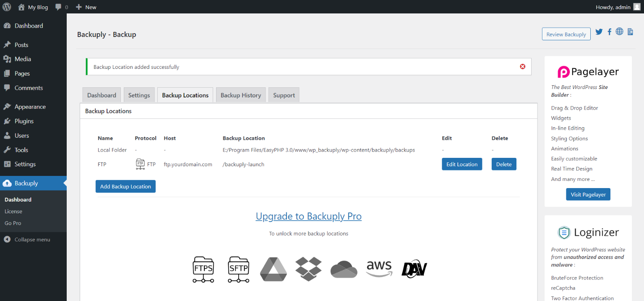Image resolution: width=644 pixels, height=301 pixels.
Task: Click the Dropbox icon
Action: tap(308, 269)
